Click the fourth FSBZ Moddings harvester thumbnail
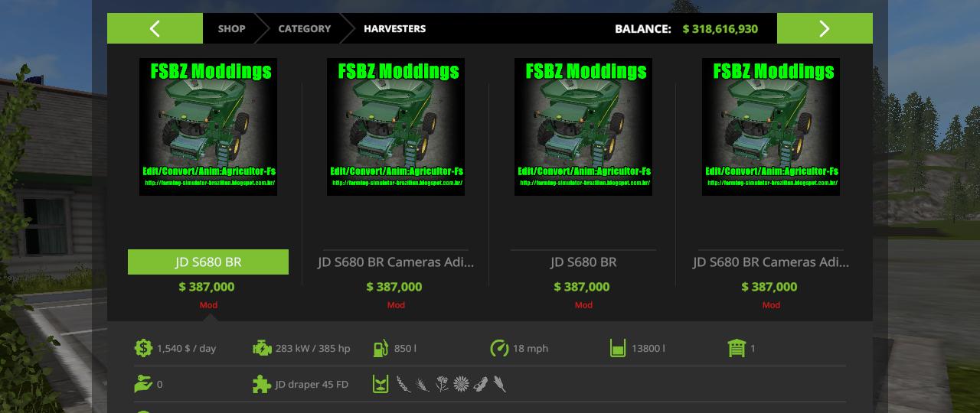Image resolution: width=980 pixels, height=413 pixels. point(771,127)
